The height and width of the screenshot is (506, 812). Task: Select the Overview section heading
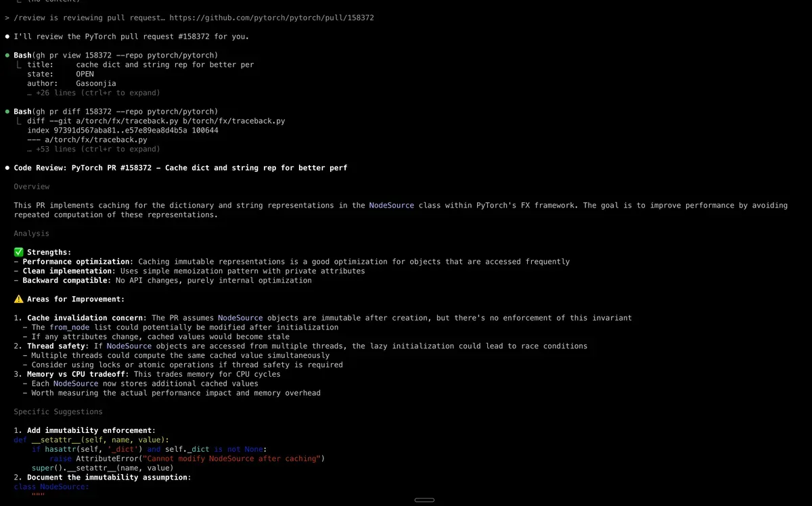(32, 187)
